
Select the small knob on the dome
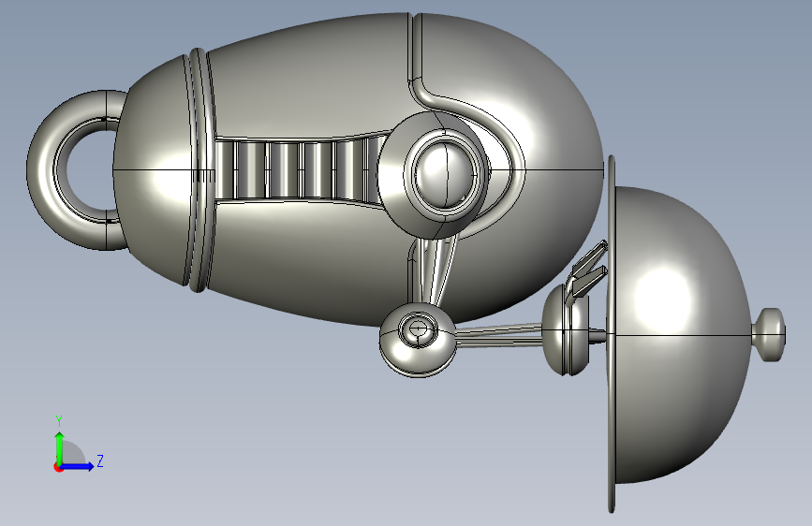click(x=769, y=334)
